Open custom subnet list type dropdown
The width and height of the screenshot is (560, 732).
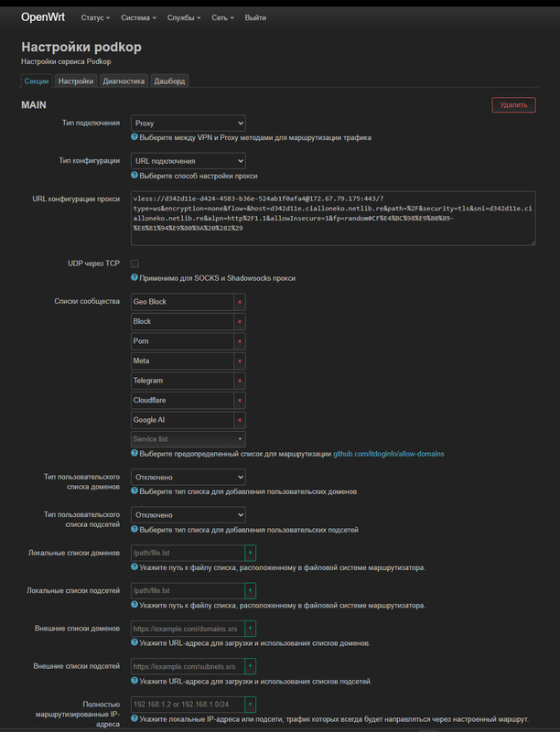click(x=188, y=515)
